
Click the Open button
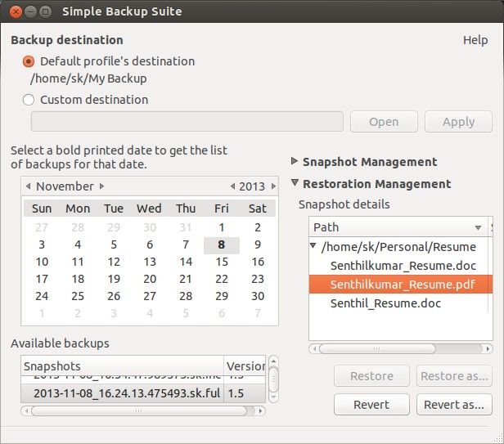pos(384,122)
